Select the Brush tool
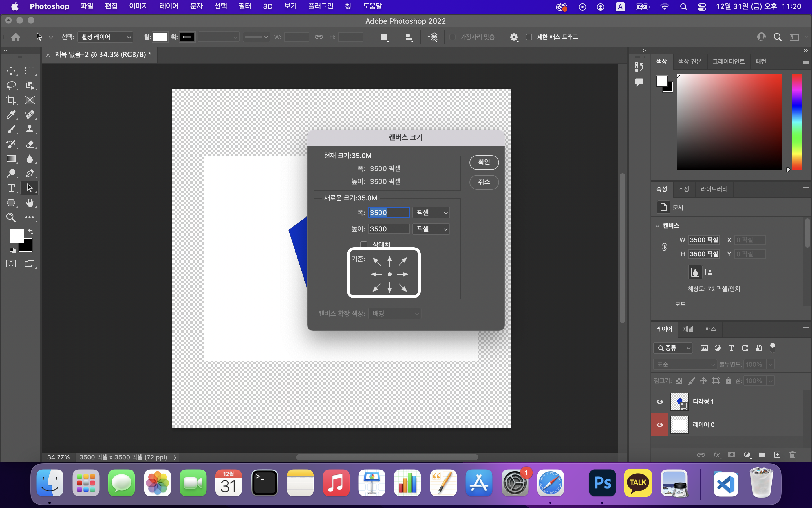812x508 pixels. point(11,129)
